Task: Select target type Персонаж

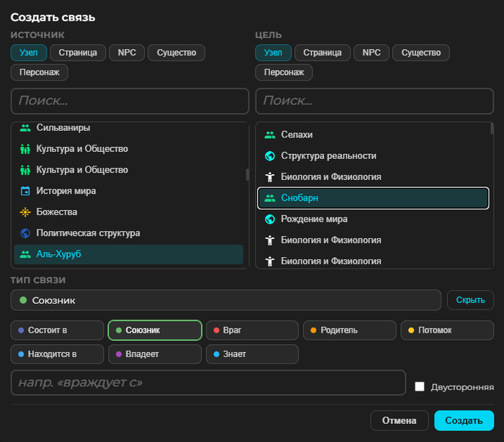Action: tap(284, 72)
